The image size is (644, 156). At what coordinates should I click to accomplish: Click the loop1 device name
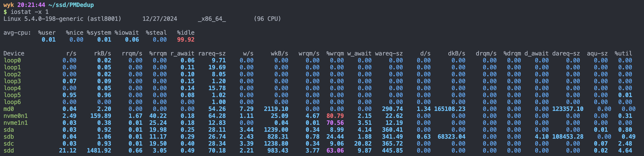click(12, 67)
